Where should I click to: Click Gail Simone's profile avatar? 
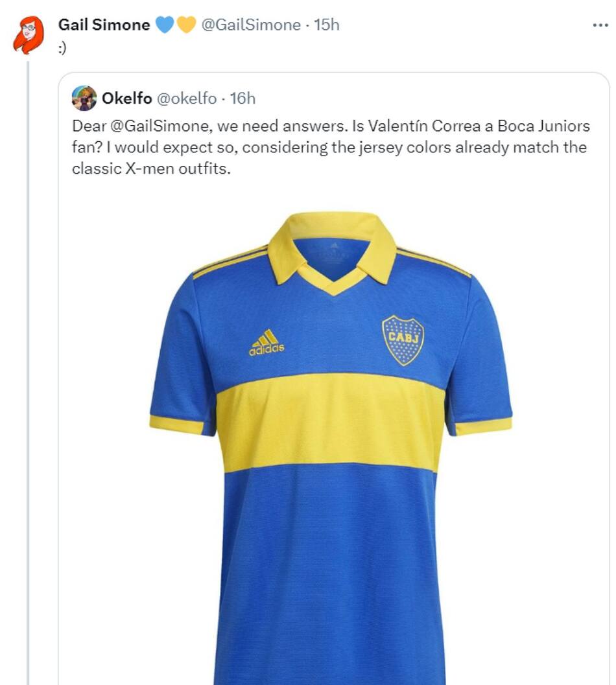[x=29, y=36]
